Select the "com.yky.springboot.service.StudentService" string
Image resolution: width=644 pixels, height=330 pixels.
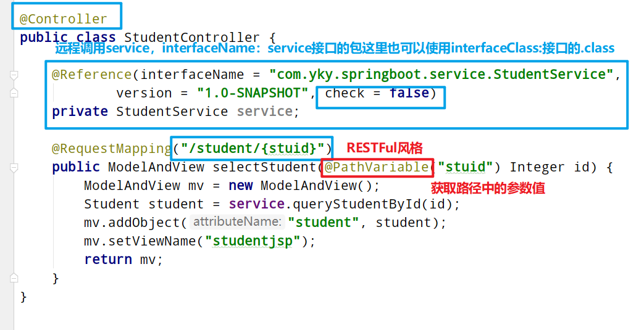point(441,74)
